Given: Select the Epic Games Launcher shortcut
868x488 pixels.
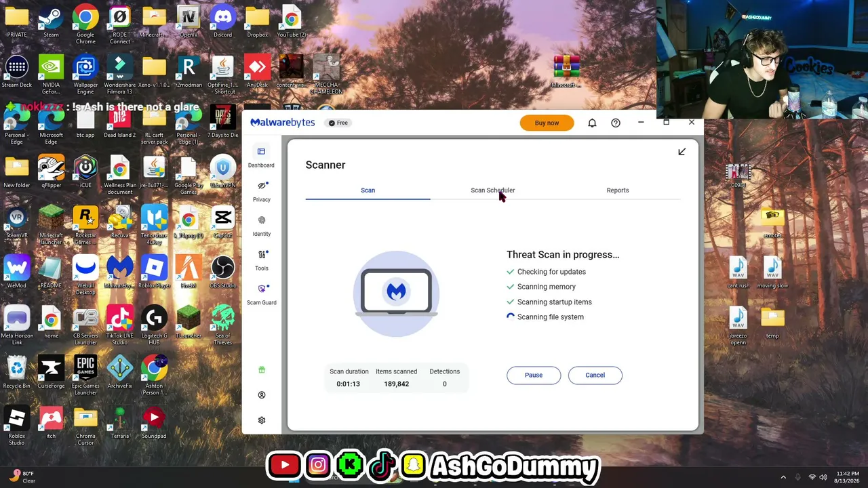Looking at the screenshot, I should coord(85,376).
